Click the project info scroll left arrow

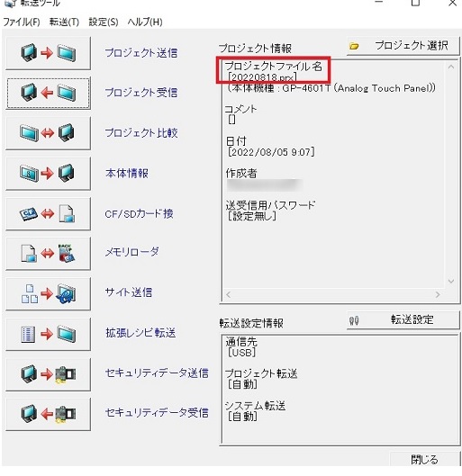(229, 294)
